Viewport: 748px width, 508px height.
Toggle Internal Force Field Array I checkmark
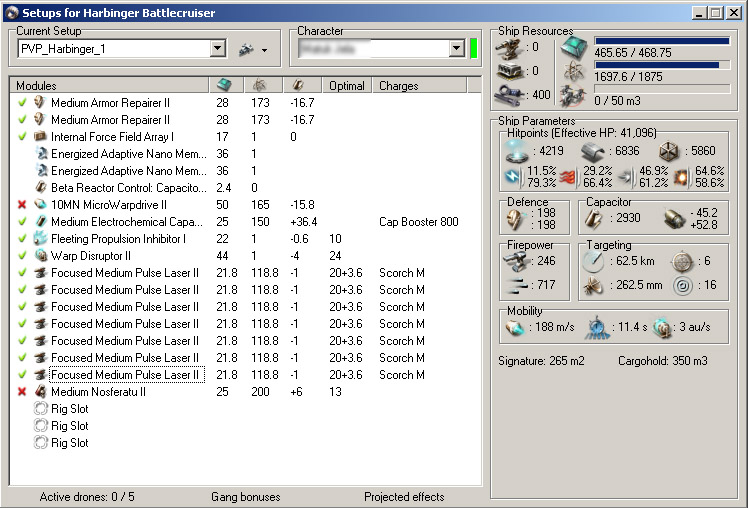[x=22, y=136]
